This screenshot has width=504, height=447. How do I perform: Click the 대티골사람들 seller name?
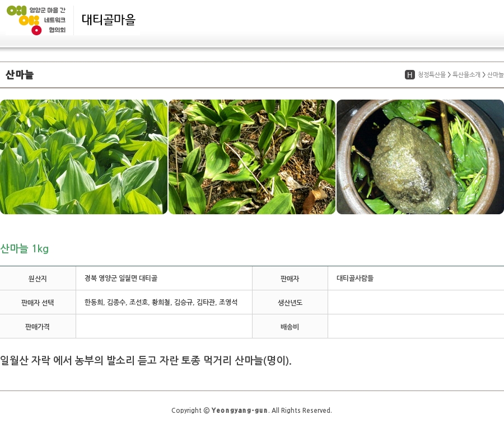[355, 278]
